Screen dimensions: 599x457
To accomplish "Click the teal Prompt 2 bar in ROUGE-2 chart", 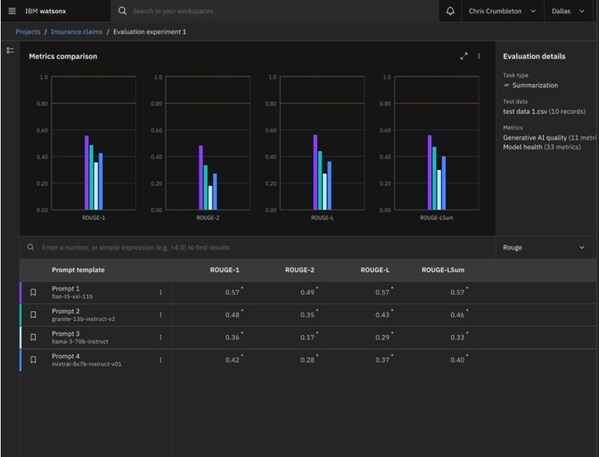I will click(x=206, y=187).
